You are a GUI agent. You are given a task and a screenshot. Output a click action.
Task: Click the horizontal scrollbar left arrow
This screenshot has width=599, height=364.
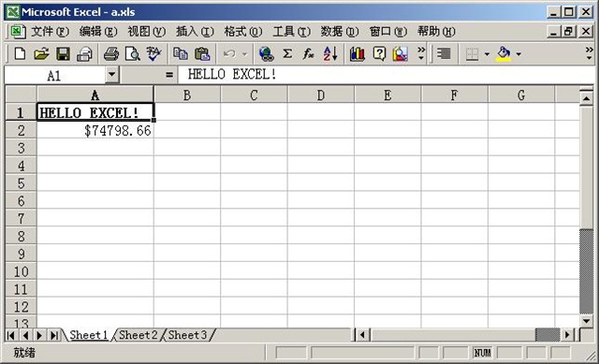[x=362, y=335]
